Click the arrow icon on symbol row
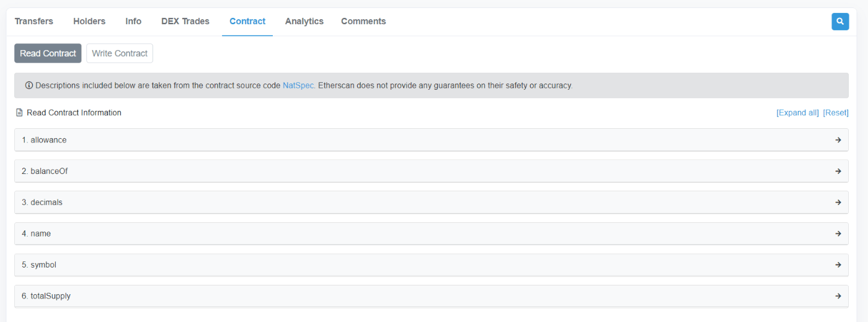The width and height of the screenshot is (868, 322). tap(838, 264)
